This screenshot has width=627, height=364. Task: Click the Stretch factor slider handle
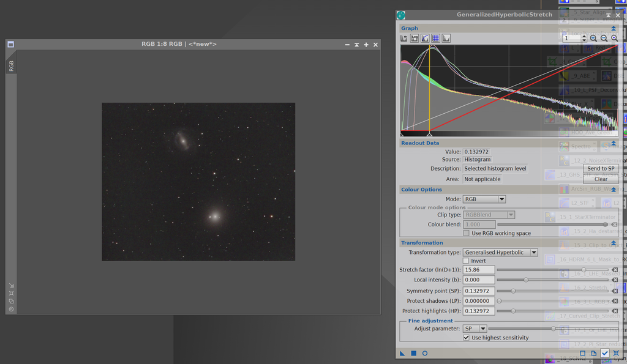(584, 270)
